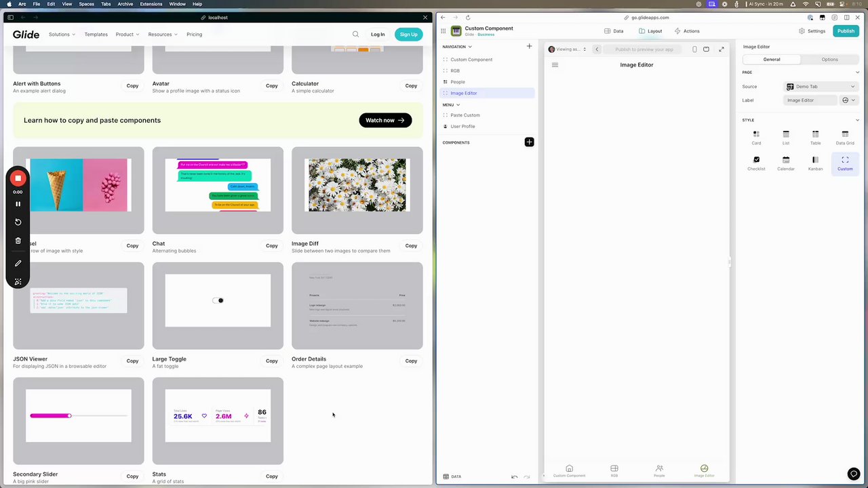Viewport: 868px width, 488px height.
Task: Delete the recording with the trash icon
Action: click(x=18, y=241)
